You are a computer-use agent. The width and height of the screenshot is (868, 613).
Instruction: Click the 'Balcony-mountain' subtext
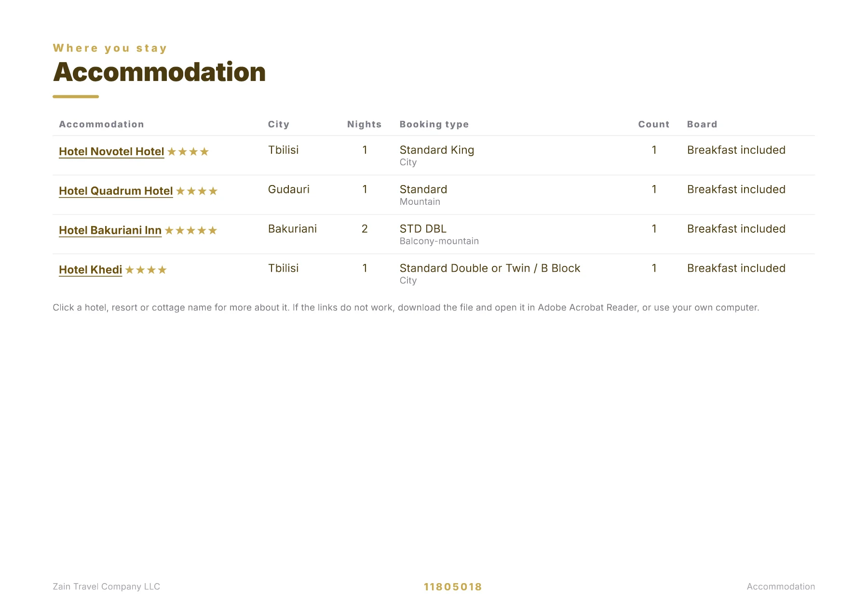point(439,241)
